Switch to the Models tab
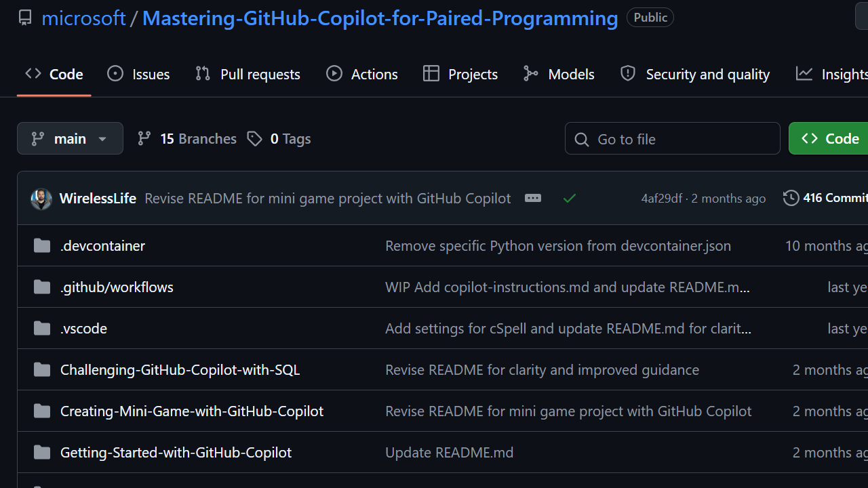 (559, 74)
